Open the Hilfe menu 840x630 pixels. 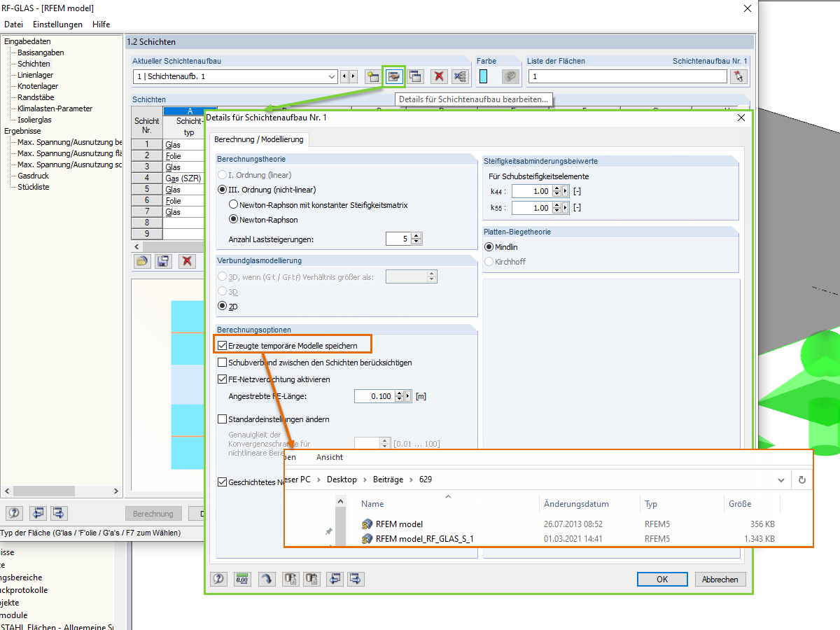101,24
